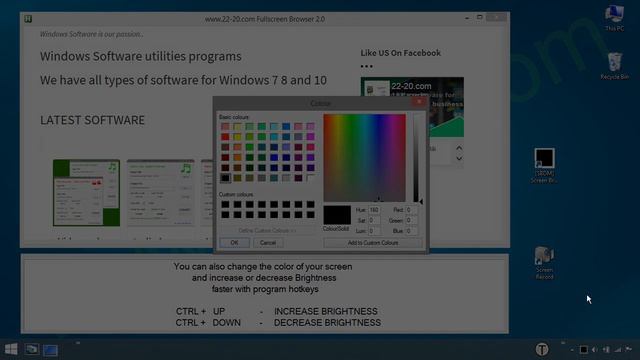Click inside the rainbow colour spectrum field
The height and width of the screenshot is (360, 640).
coord(364,158)
